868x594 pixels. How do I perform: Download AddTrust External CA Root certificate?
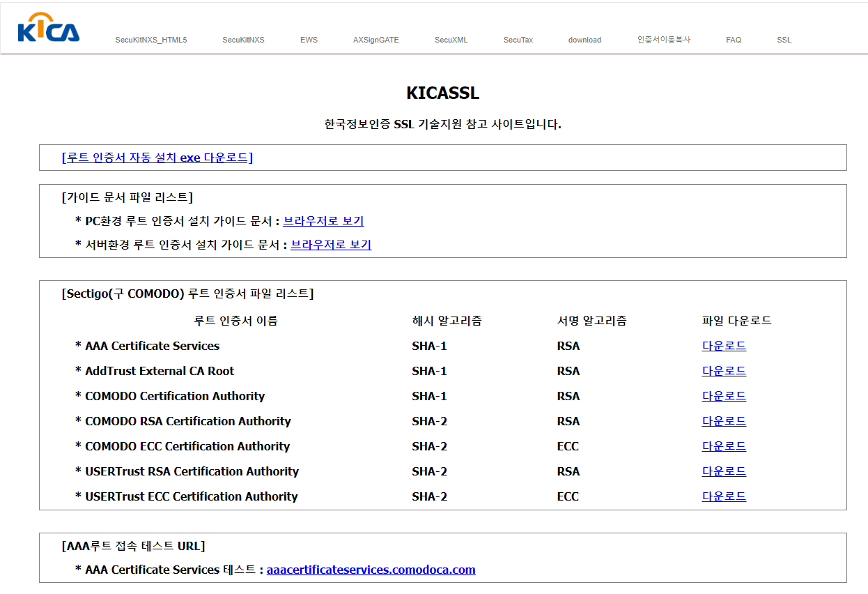coord(724,371)
